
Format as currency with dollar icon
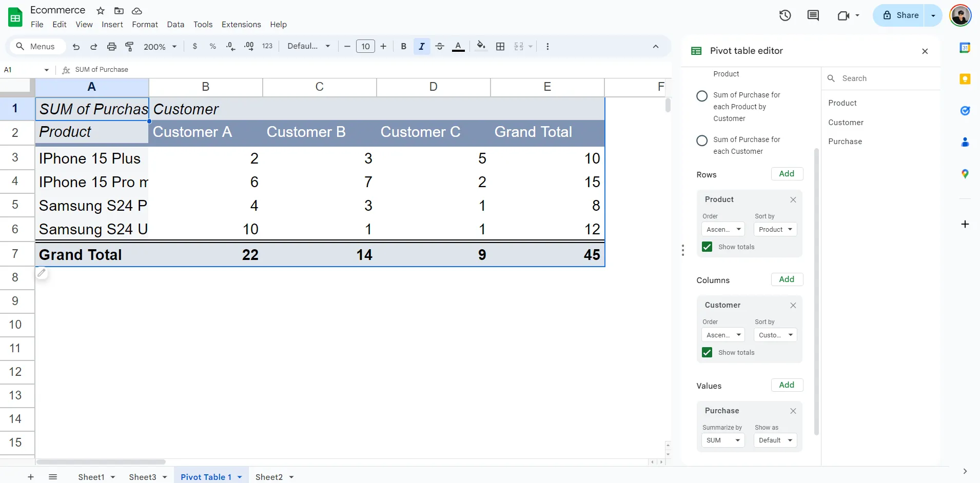[x=195, y=46]
